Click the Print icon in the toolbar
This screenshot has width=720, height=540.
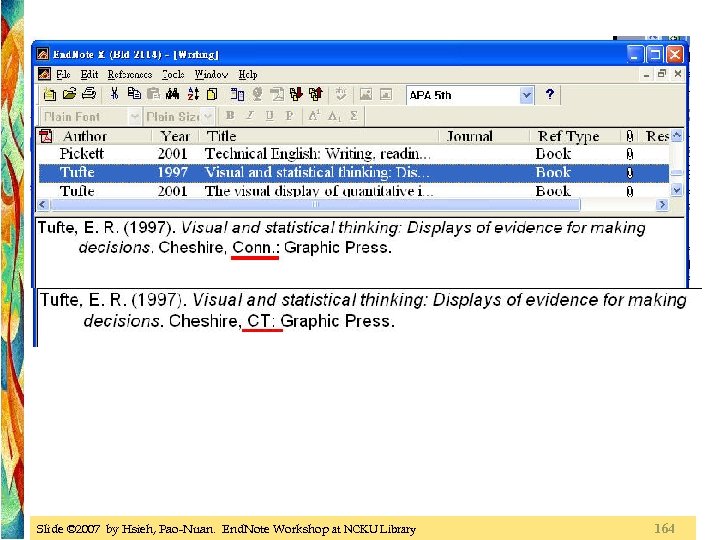click(x=89, y=94)
